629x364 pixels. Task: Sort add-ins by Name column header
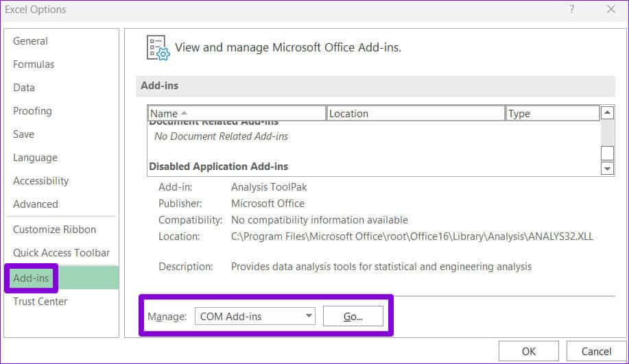[237, 113]
